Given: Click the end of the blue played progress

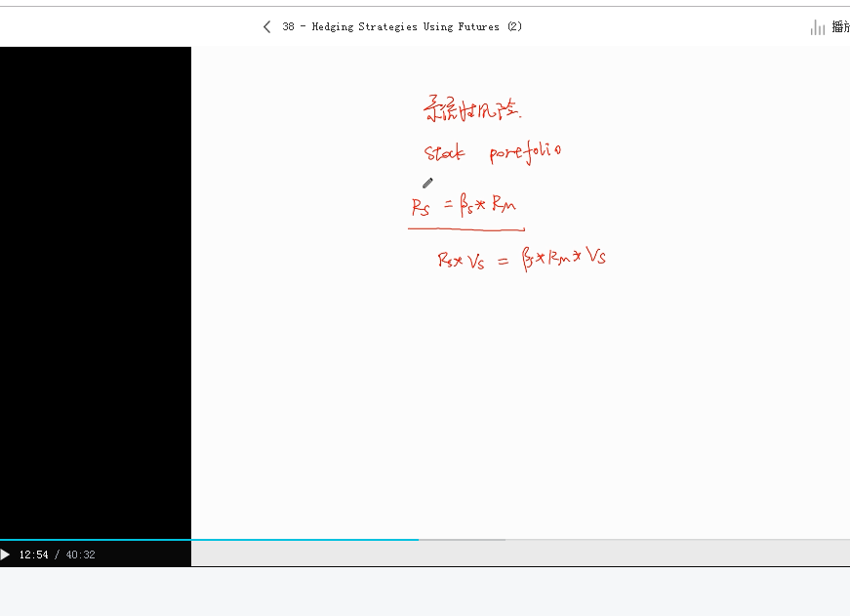Looking at the screenshot, I should [x=418, y=540].
